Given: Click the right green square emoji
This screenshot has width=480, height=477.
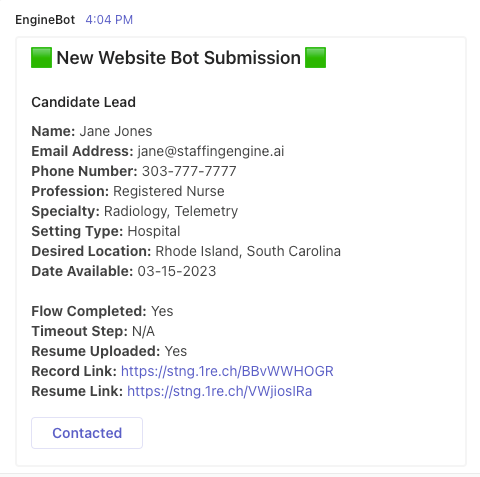Looking at the screenshot, I should click(315, 58).
